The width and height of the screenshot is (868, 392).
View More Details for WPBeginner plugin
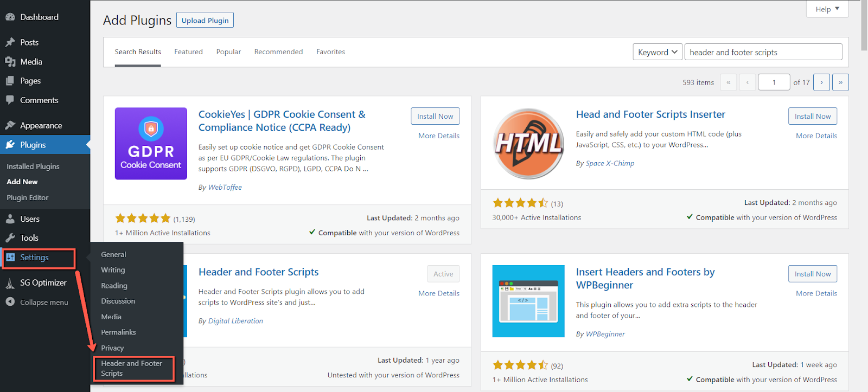pyautogui.click(x=816, y=293)
